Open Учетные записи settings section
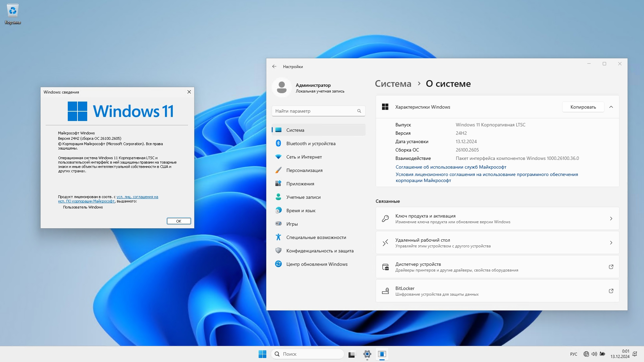644x362 pixels. click(319, 197)
